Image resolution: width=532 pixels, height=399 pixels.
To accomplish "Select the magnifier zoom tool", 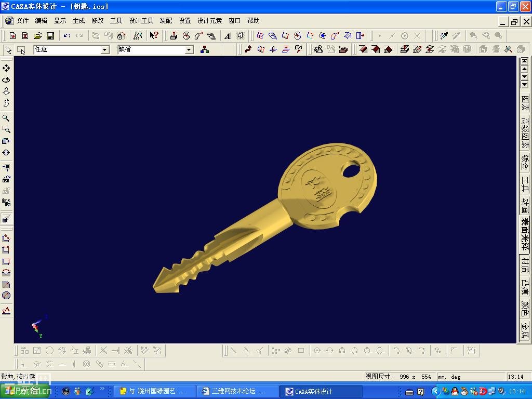I will click(x=6, y=118).
